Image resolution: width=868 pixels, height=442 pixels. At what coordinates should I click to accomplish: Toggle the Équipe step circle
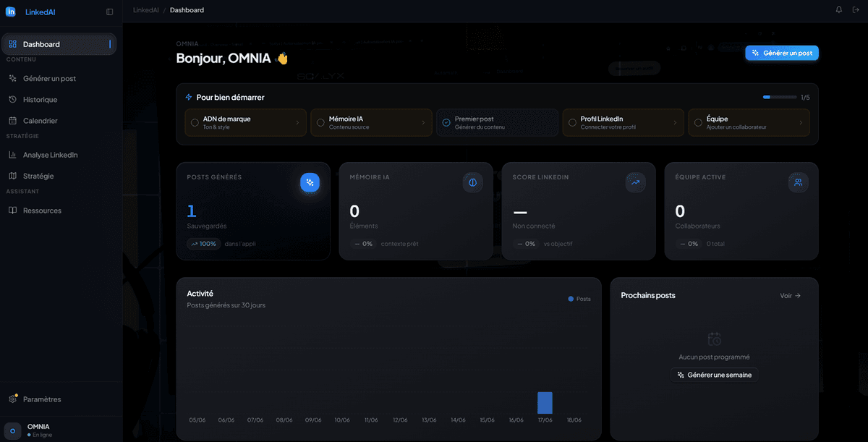coord(698,122)
